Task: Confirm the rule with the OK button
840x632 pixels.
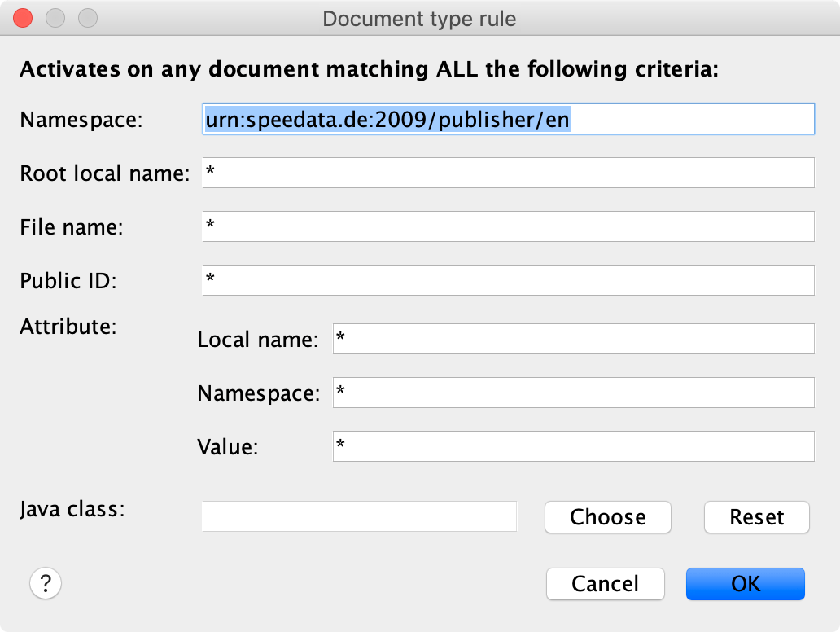Action: click(x=745, y=584)
